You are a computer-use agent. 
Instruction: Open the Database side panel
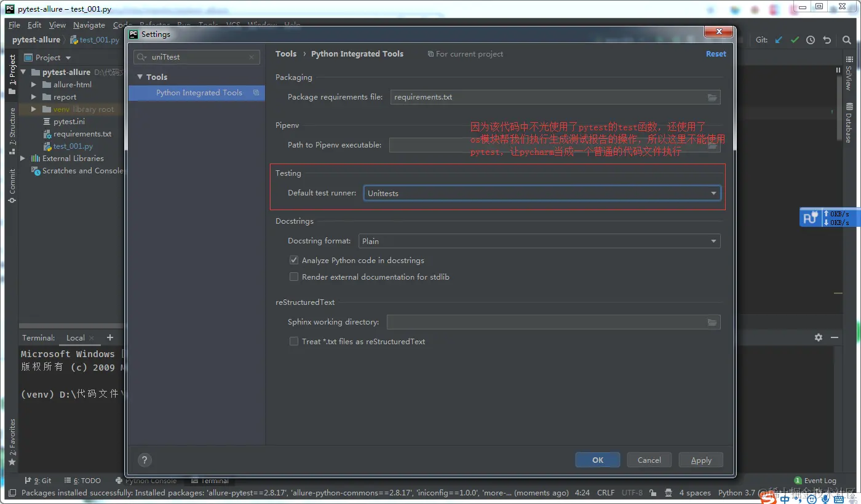849,123
